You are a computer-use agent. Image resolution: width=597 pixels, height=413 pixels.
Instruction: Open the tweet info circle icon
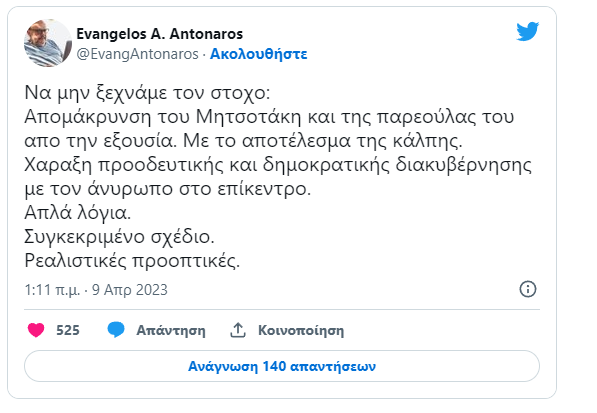(528, 289)
